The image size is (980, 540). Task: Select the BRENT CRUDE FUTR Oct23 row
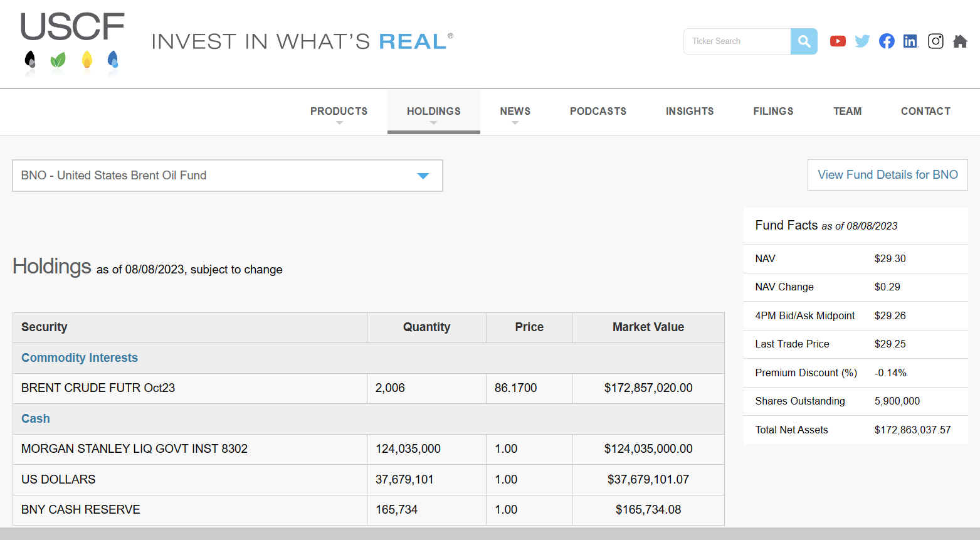369,388
